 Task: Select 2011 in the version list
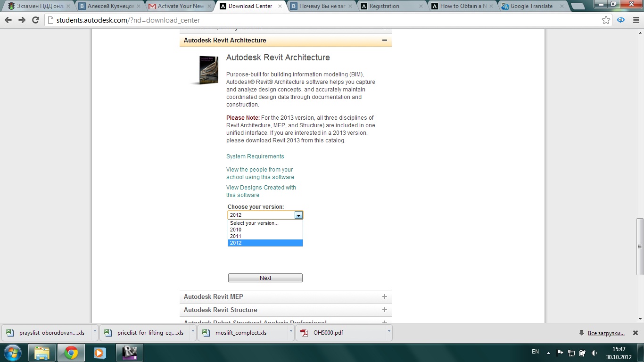click(265, 237)
